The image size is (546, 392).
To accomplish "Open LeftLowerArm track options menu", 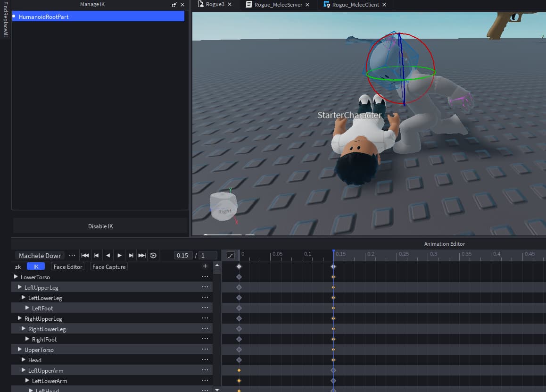I will click(x=205, y=381).
